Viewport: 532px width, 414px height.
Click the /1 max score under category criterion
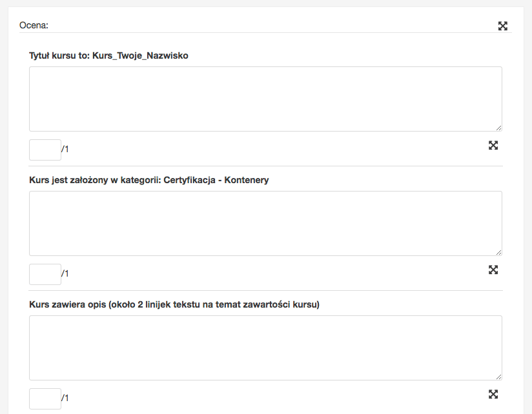click(x=65, y=273)
